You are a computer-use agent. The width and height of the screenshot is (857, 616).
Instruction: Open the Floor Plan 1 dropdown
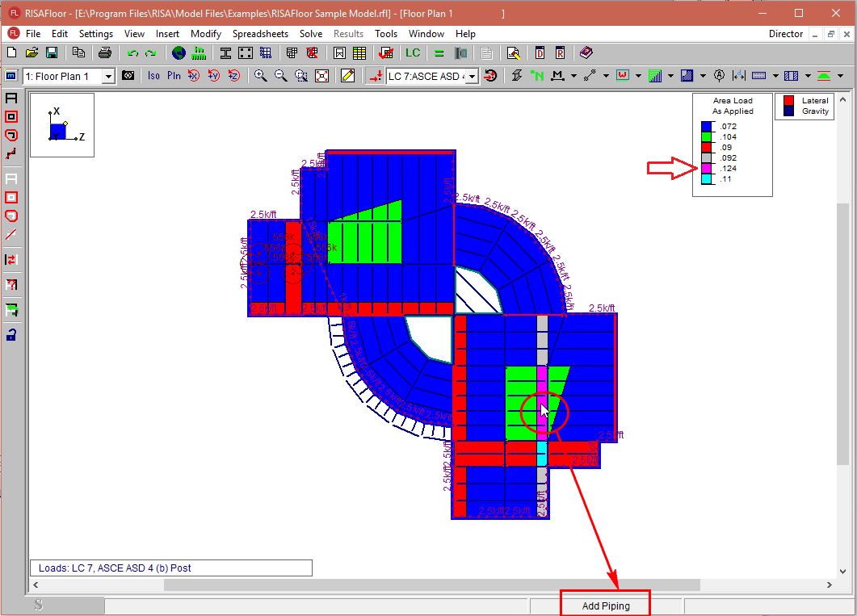[108, 76]
